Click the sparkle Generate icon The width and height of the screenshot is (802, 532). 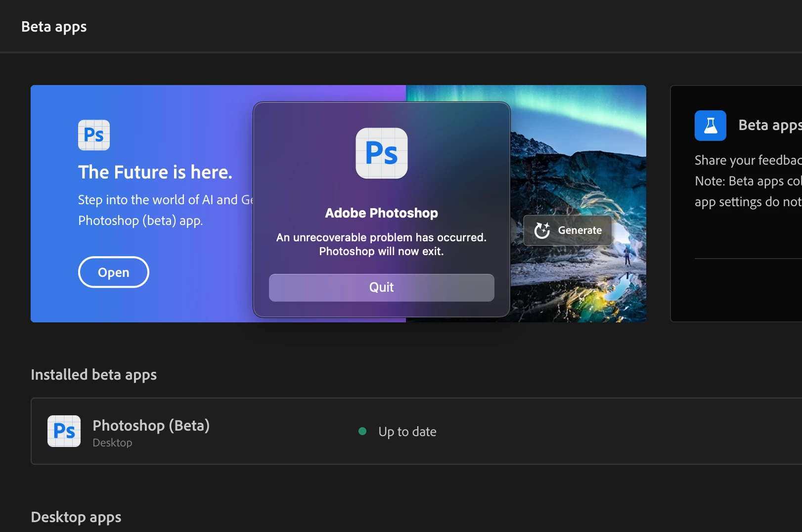pyautogui.click(x=542, y=230)
